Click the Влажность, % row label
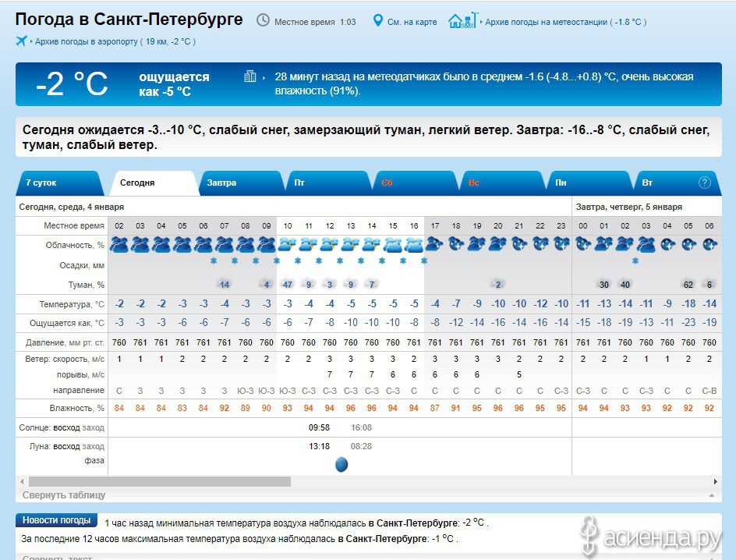 (77, 409)
